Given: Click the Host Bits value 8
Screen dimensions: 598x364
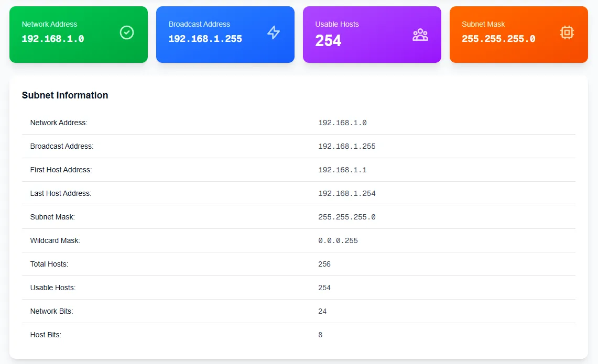Looking at the screenshot, I should point(320,335).
